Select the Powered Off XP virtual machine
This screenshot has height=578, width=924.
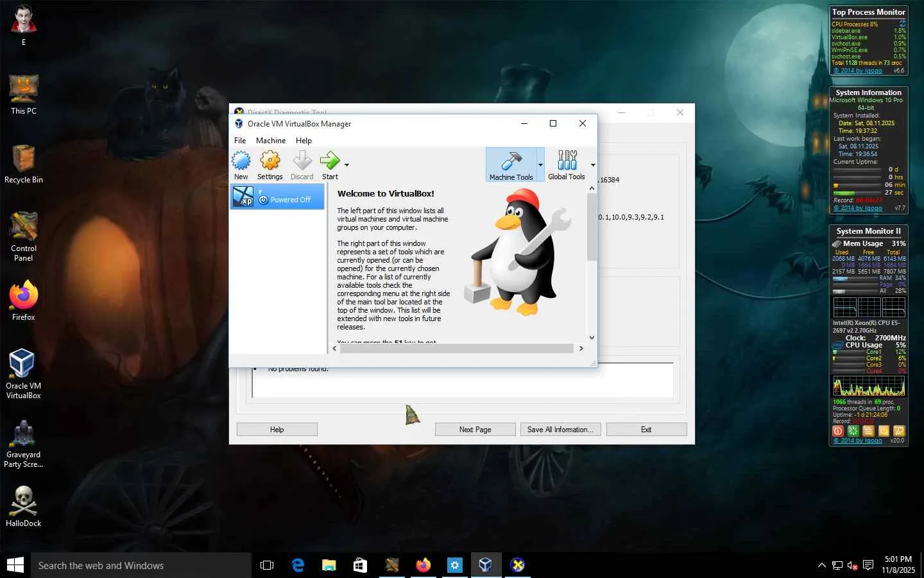point(277,197)
